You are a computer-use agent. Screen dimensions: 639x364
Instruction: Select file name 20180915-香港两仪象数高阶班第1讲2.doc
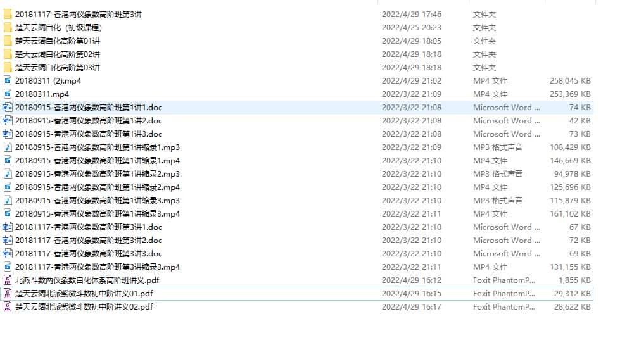(x=89, y=120)
